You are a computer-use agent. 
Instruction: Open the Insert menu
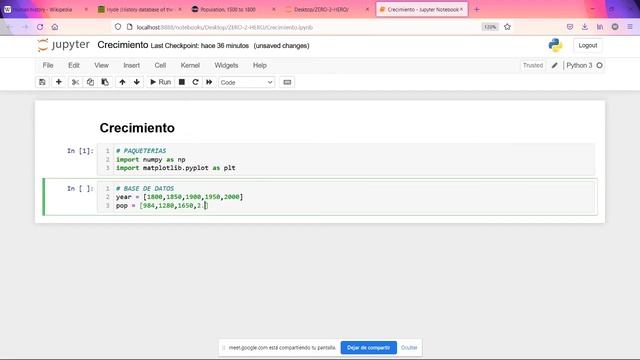131,65
